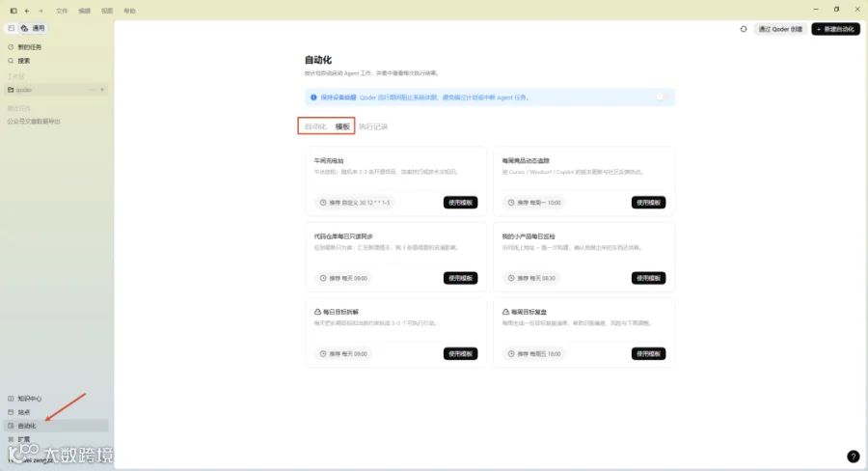Use the 午间充电站 template

click(x=461, y=203)
